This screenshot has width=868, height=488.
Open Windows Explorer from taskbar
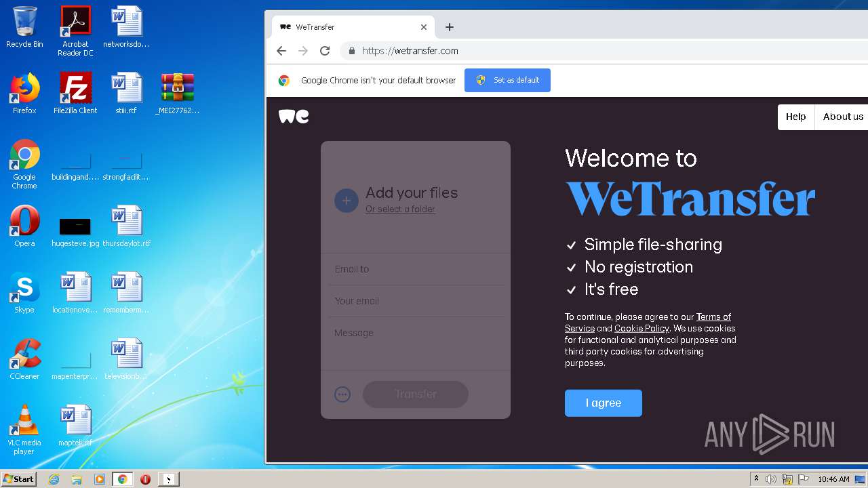point(77,479)
